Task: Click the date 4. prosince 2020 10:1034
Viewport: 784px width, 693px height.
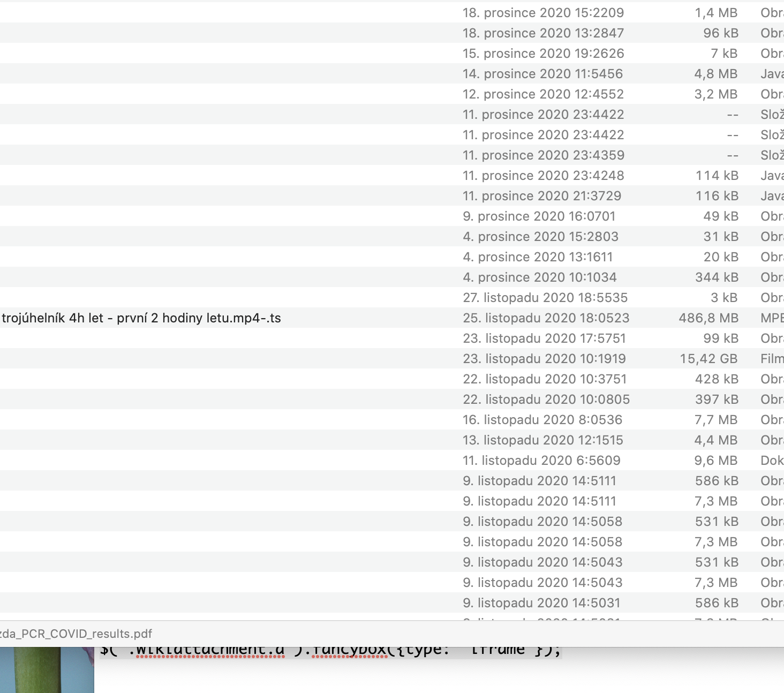Action: tap(540, 277)
